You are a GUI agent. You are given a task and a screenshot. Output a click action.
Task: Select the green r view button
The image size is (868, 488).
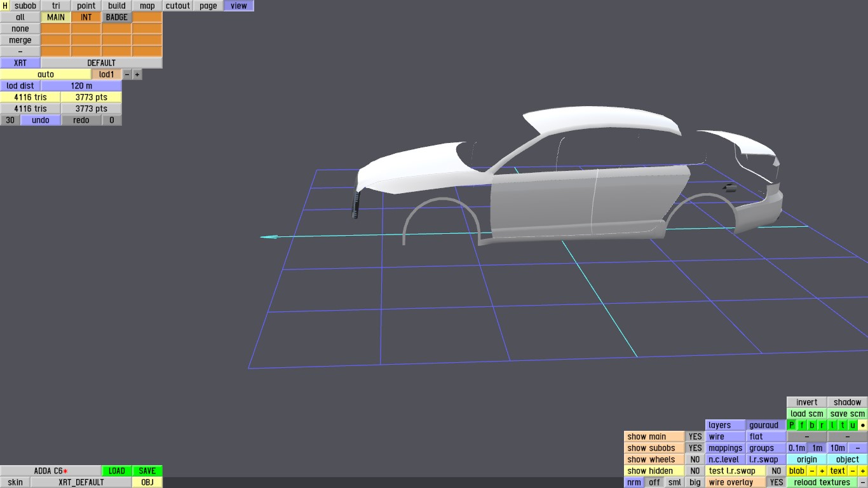tap(822, 425)
